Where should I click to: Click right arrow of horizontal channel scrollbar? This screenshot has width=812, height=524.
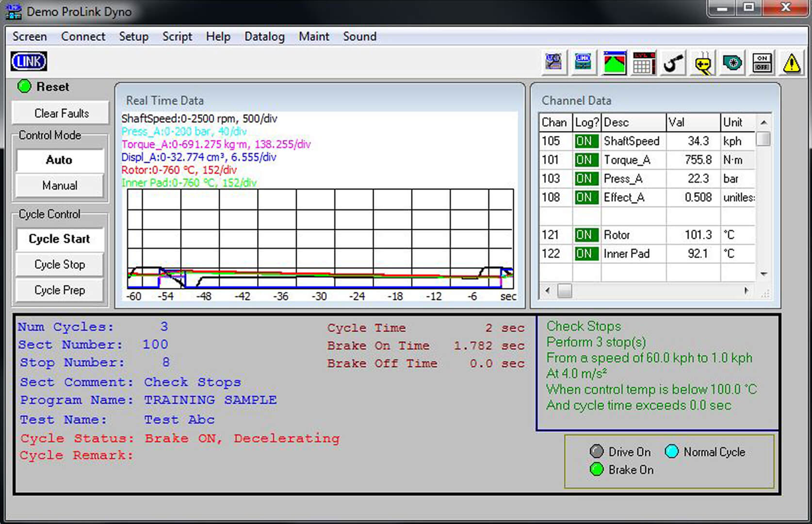pyautogui.click(x=746, y=291)
